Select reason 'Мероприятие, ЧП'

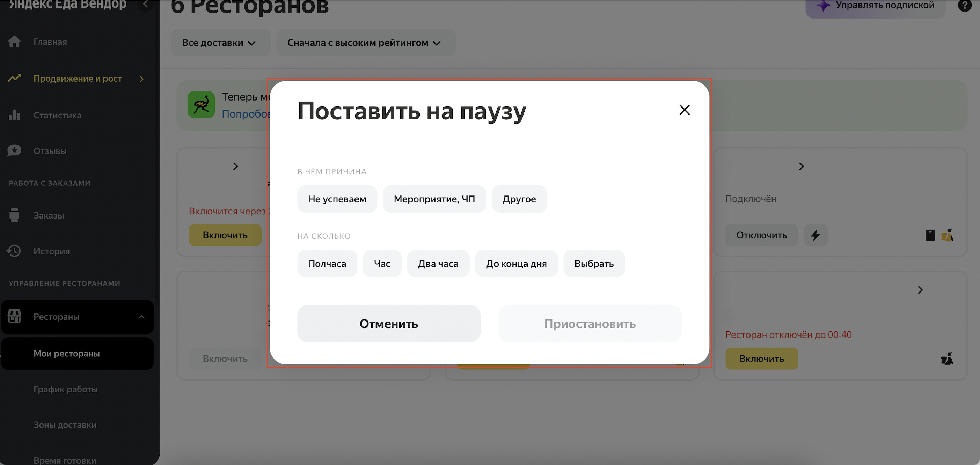click(x=434, y=199)
